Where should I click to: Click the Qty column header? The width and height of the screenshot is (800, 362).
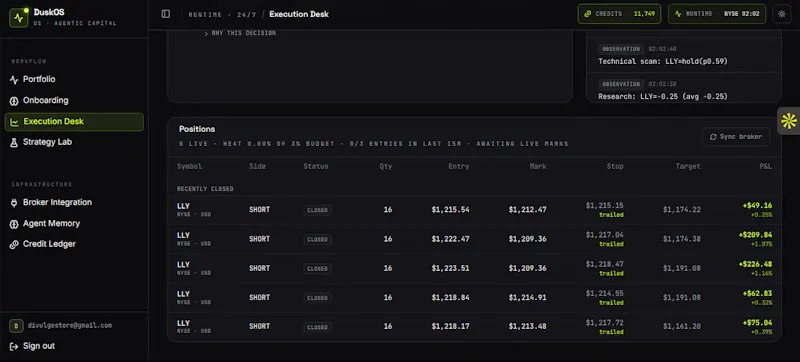[x=386, y=167]
